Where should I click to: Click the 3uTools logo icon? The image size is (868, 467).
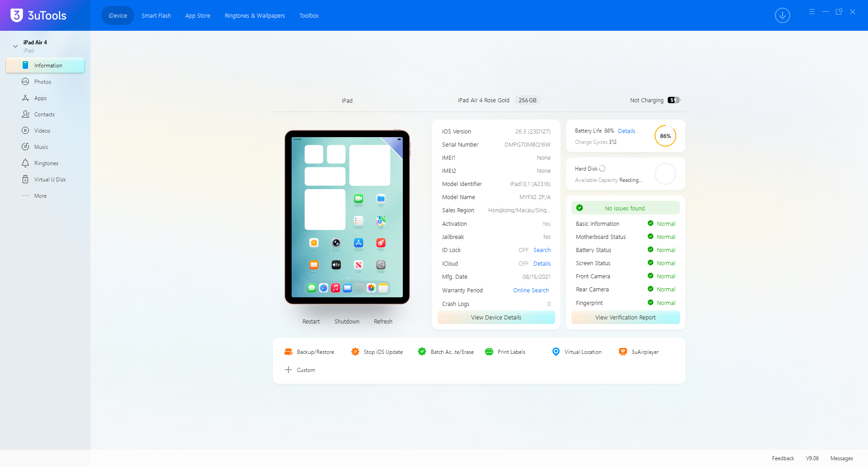tap(17, 15)
